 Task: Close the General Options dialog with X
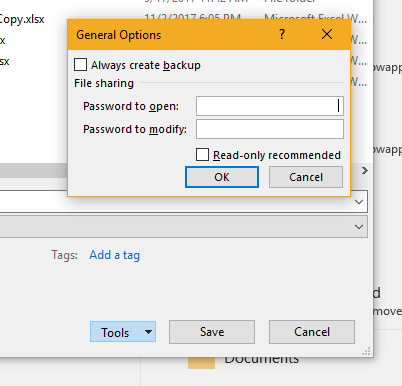pos(327,34)
